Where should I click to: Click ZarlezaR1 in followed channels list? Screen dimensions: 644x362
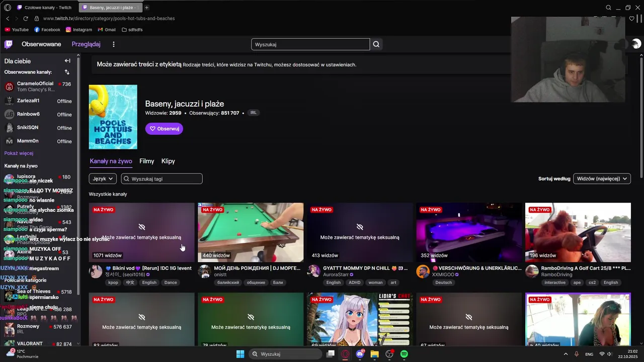39,101
